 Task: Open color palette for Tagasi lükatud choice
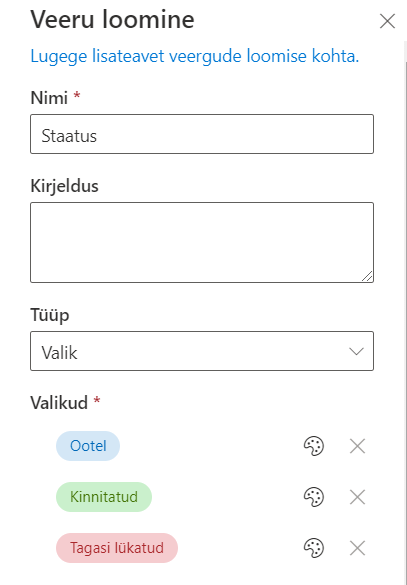tap(314, 548)
